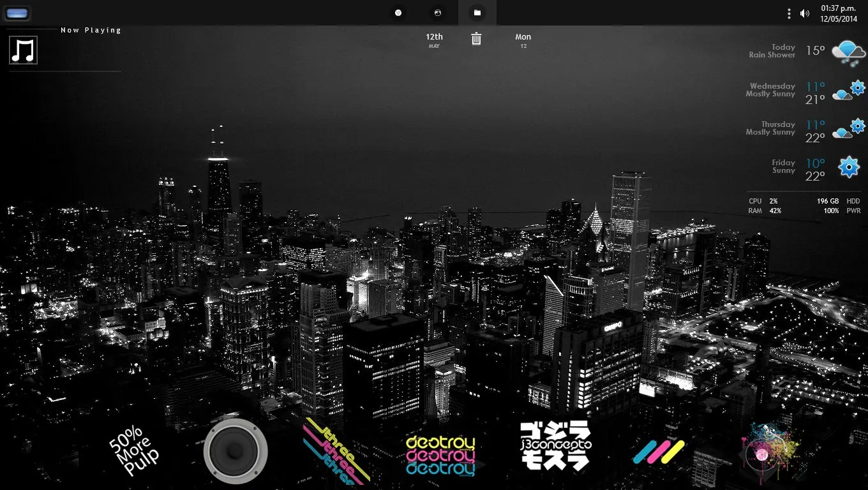868x490 pixels.
Task: Click the Today Rain Shower forecast text
Action: [x=772, y=51]
